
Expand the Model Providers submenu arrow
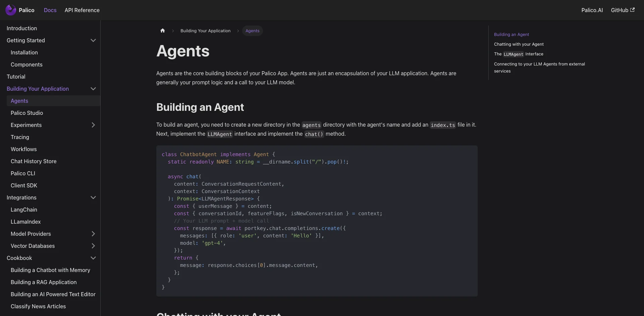pos(93,234)
